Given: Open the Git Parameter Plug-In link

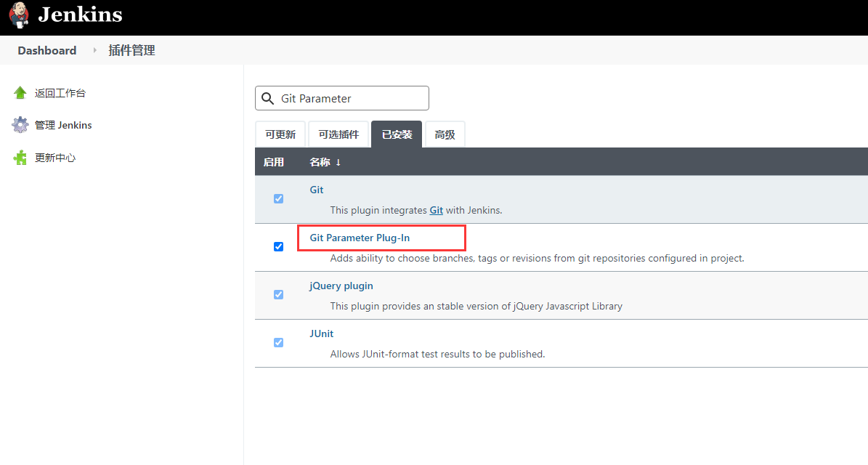Looking at the screenshot, I should pos(360,238).
